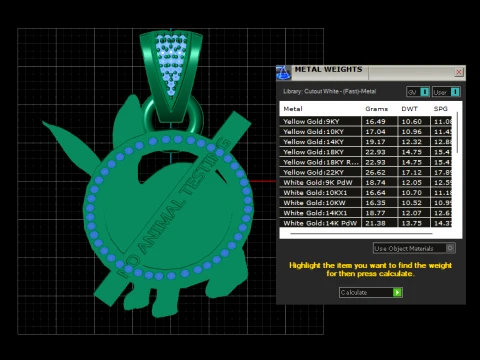The height and width of the screenshot is (360, 480).
Task: Click the Library: Cutout White label
Action: (x=330, y=91)
